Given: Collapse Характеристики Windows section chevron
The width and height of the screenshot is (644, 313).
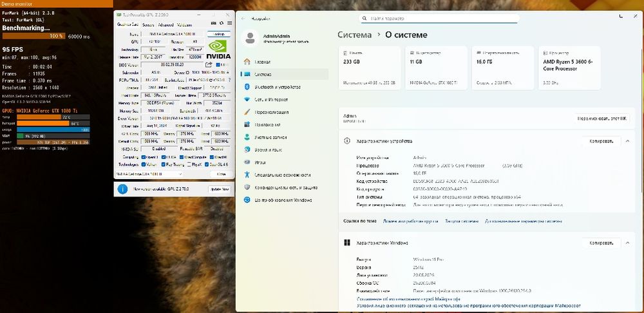Looking at the screenshot, I should (627, 243).
